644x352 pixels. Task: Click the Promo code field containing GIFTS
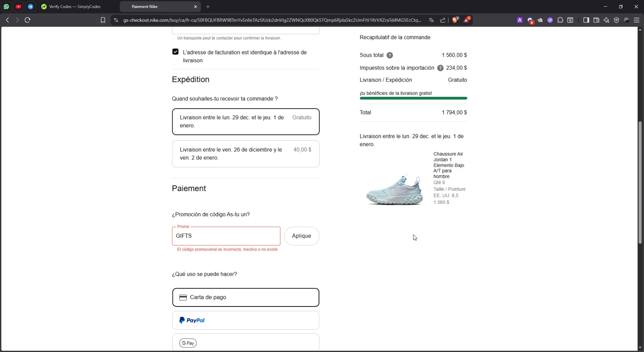click(x=226, y=236)
